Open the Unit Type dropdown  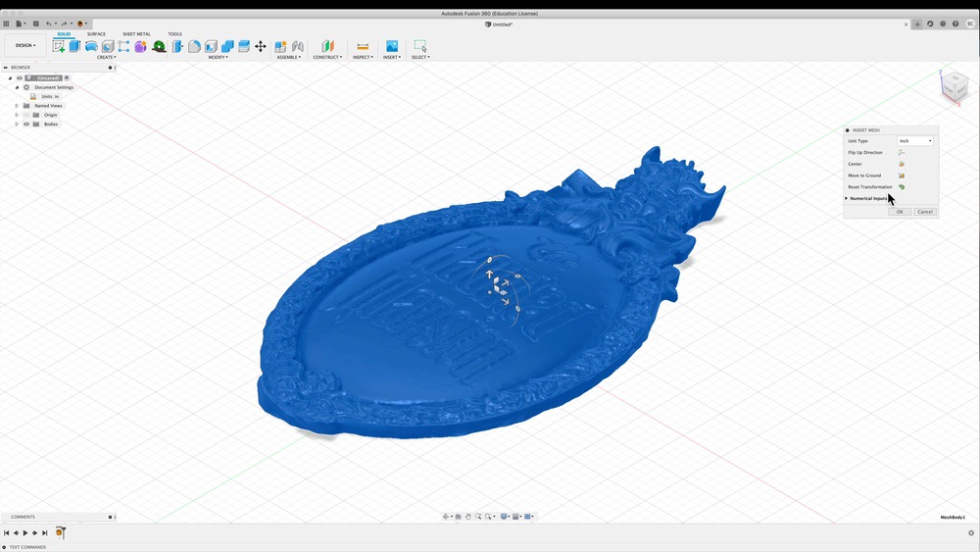pyautogui.click(x=915, y=141)
